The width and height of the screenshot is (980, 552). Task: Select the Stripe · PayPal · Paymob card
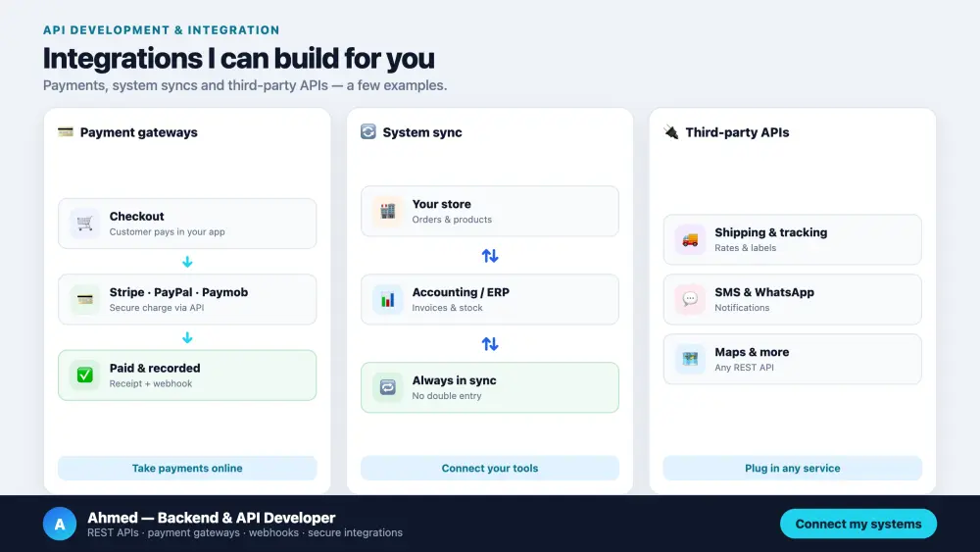[187, 299]
